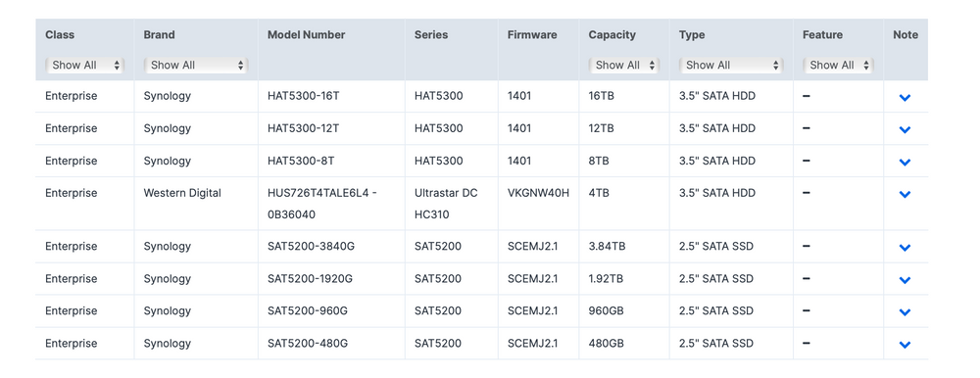This screenshot has width=980, height=378.
Task: Expand note chevron for HAT5300-8T row
Action: point(905,162)
